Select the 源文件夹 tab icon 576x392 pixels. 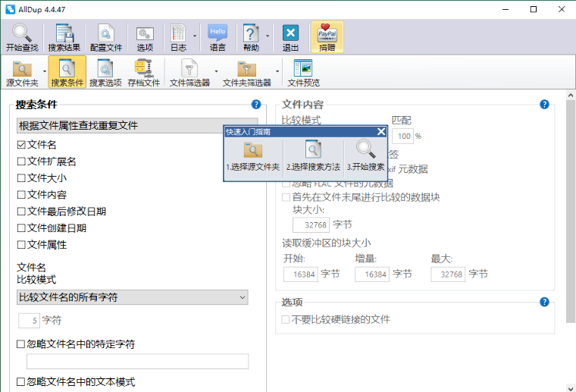(22, 72)
